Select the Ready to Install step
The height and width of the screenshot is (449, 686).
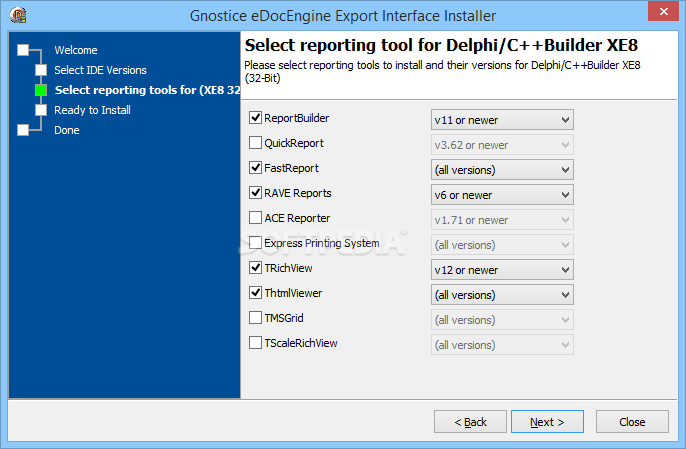pyautogui.click(x=92, y=110)
